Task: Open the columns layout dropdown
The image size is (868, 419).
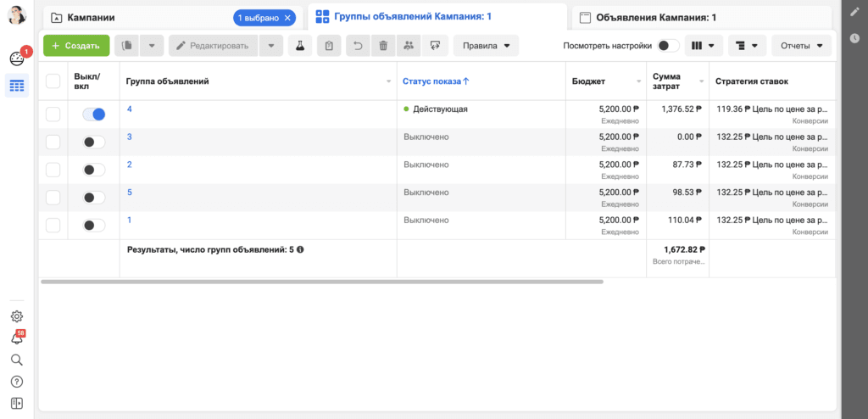Action: [x=703, y=46]
